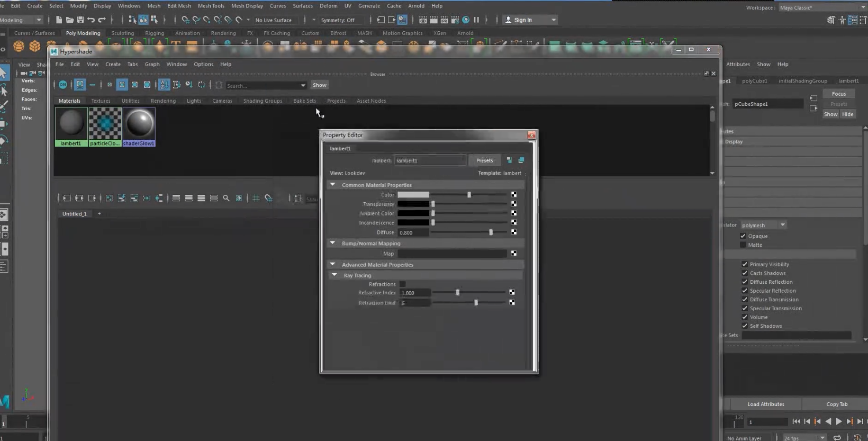Collapse Common Material Properties section
The height and width of the screenshot is (441, 868).
tap(332, 185)
